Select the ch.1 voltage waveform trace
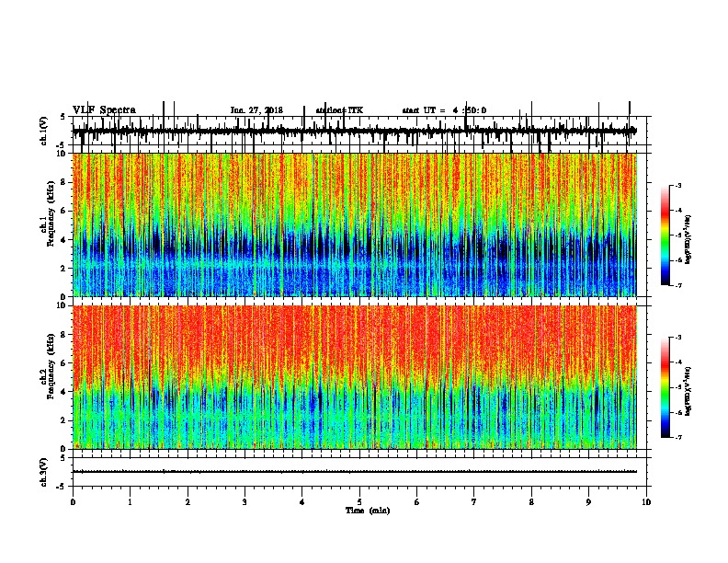This screenshot has height=563, width=728. point(354,131)
